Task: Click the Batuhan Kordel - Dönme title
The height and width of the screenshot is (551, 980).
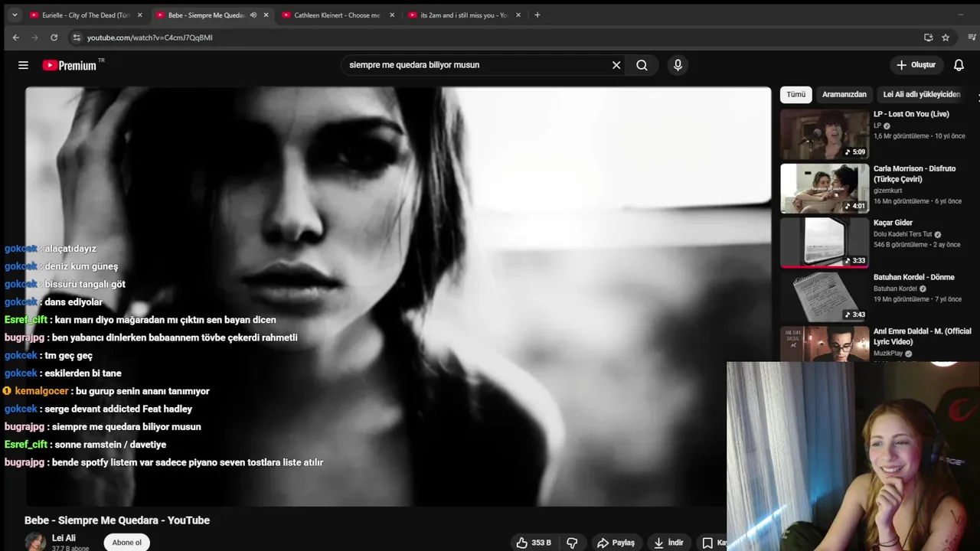Action: (913, 277)
